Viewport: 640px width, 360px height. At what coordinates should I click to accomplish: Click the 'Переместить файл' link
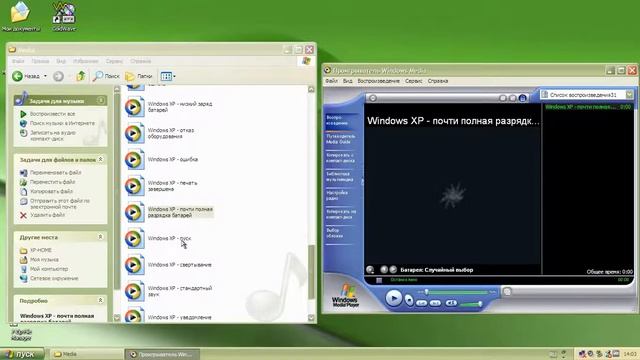(52, 182)
